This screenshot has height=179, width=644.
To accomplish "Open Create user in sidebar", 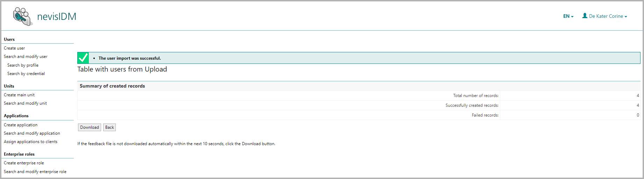I will [x=14, y=48].
